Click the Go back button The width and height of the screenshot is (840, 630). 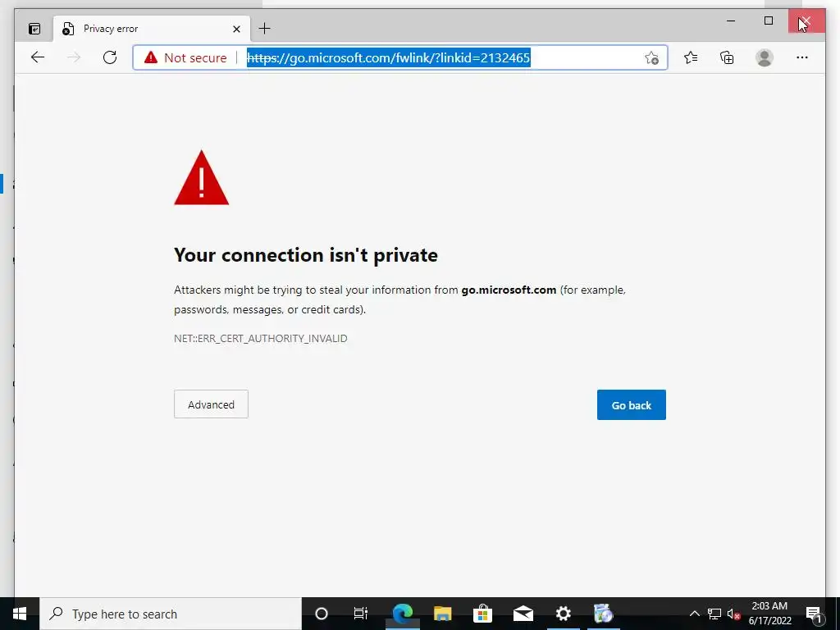pyautogui.click(x=632, y=405)
